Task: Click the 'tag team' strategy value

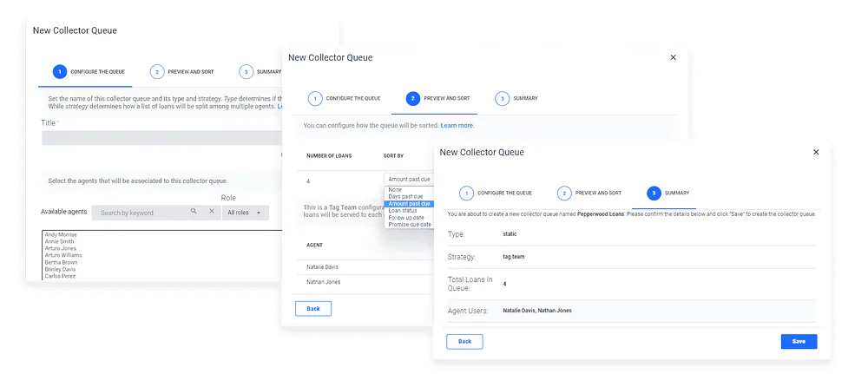Action: (x=514, y=257)
